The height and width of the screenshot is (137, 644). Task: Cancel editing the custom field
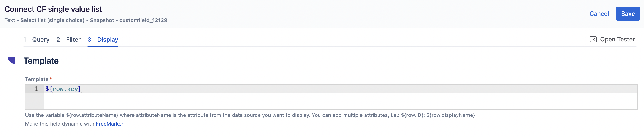(x=599, y=14)
